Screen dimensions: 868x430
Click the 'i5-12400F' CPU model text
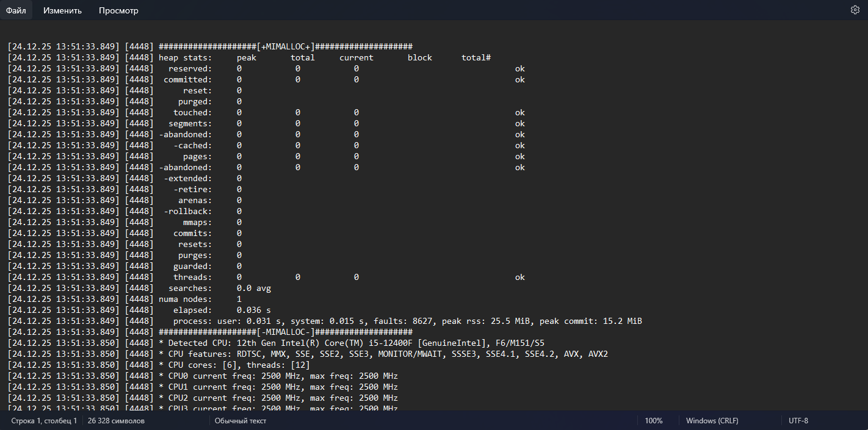point(391,343)
